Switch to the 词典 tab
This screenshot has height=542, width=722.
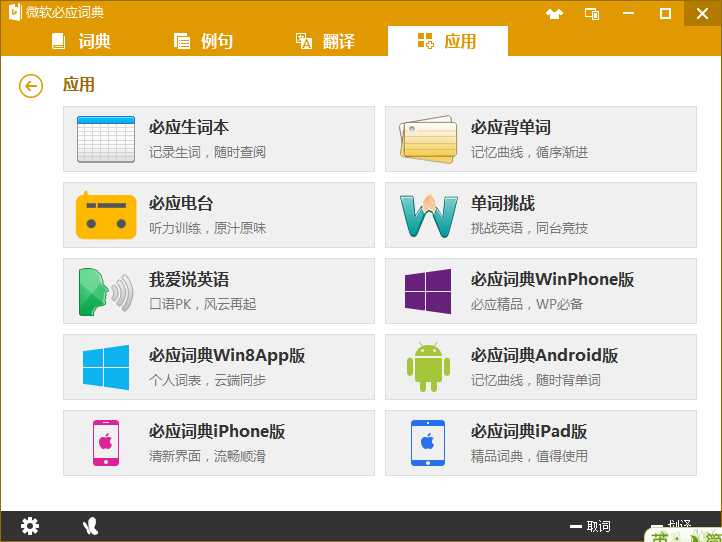pos(81,41)
